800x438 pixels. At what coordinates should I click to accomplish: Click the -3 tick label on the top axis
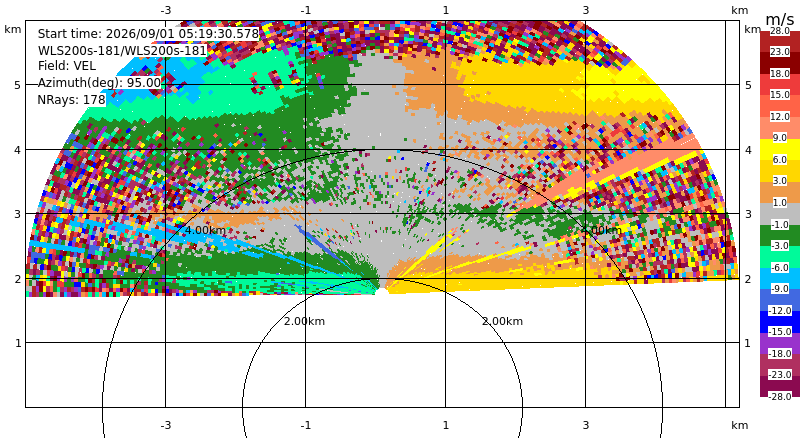[166, 10]
